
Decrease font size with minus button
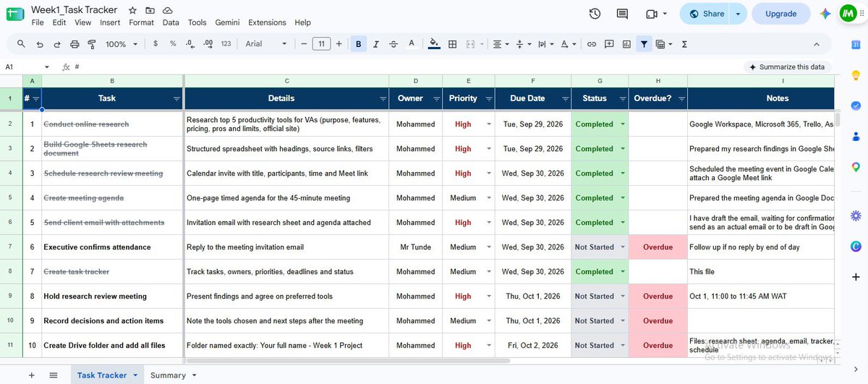304,44
